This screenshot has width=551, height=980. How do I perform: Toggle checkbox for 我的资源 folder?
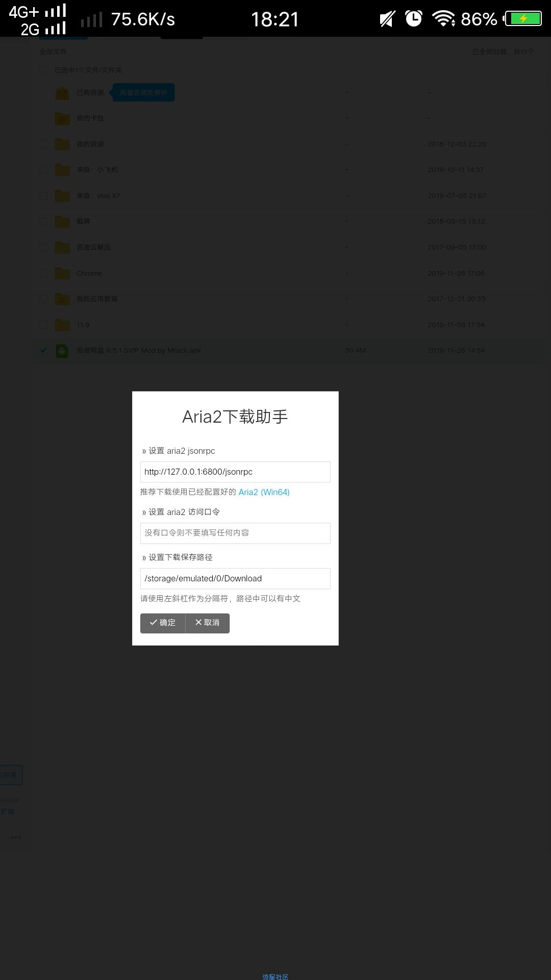coord(43,144)
